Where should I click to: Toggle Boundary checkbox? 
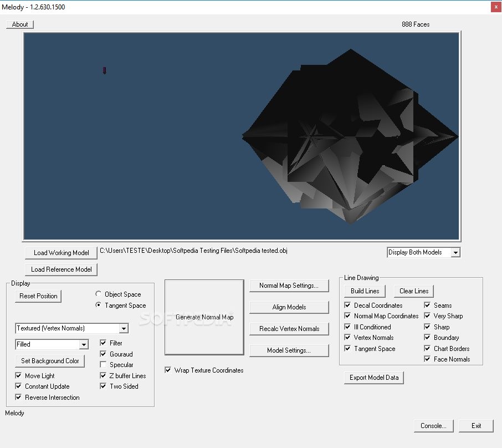coord(427,338)
